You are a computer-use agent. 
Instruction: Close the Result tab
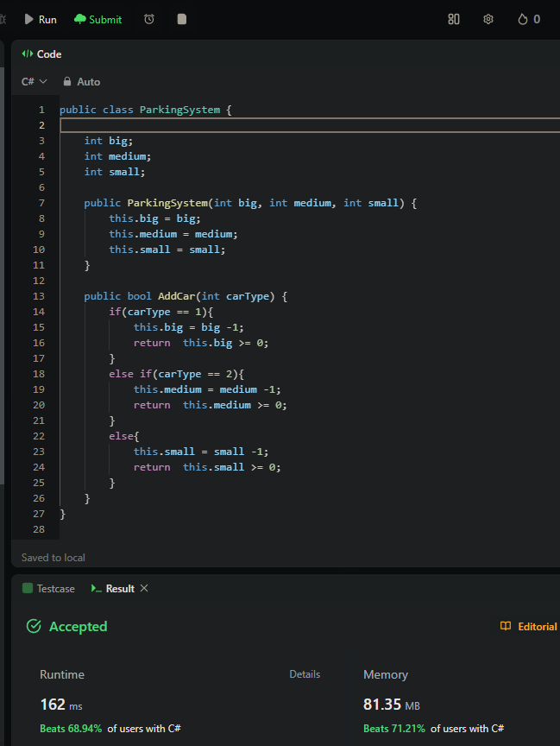tap(144, 588)
